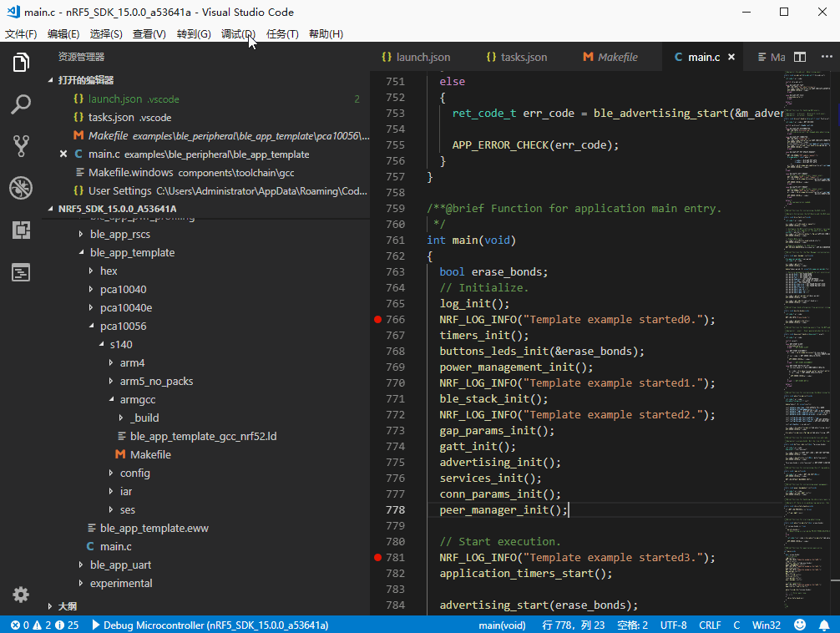This screenshot has height=633, width=840.
Task: Switch to the Makefile editor tab
Action: (610, 57)
